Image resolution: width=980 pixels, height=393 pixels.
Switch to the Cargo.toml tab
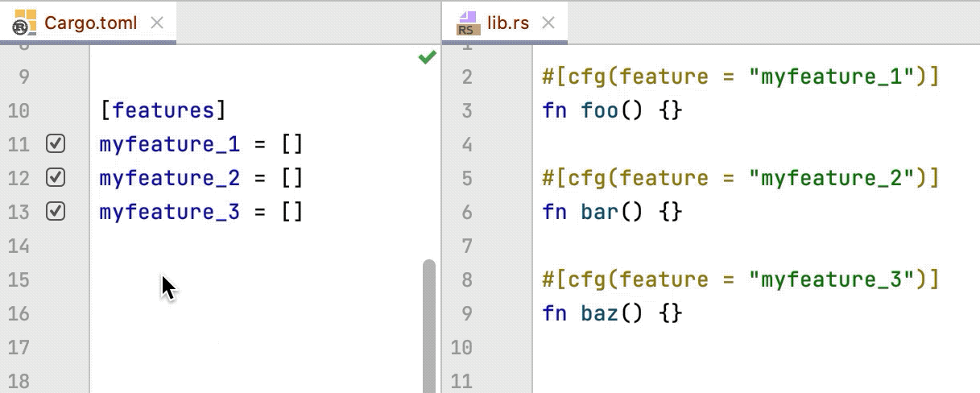90,23
